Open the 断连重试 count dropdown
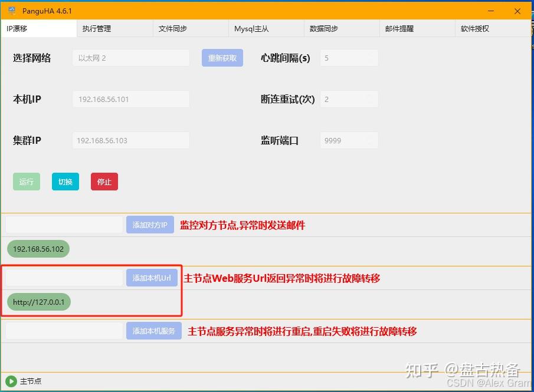 pyautogui.click(x=349, y=99)
